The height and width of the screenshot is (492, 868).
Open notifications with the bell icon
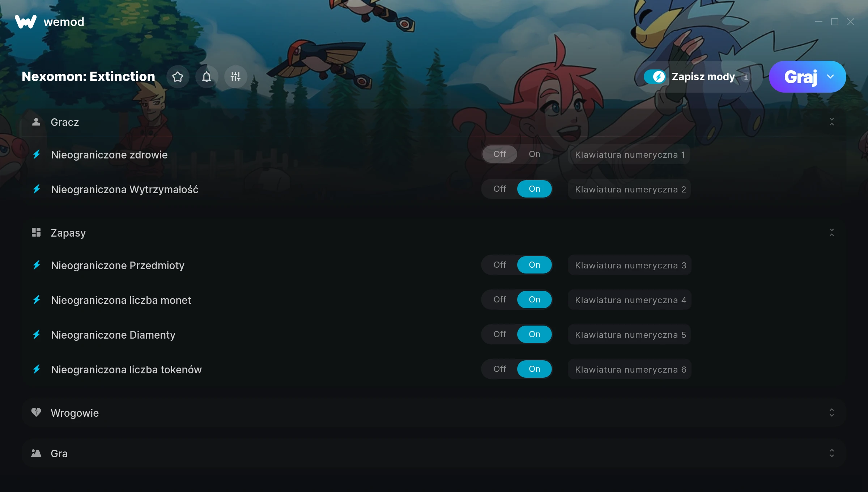[x=207, y=77]
